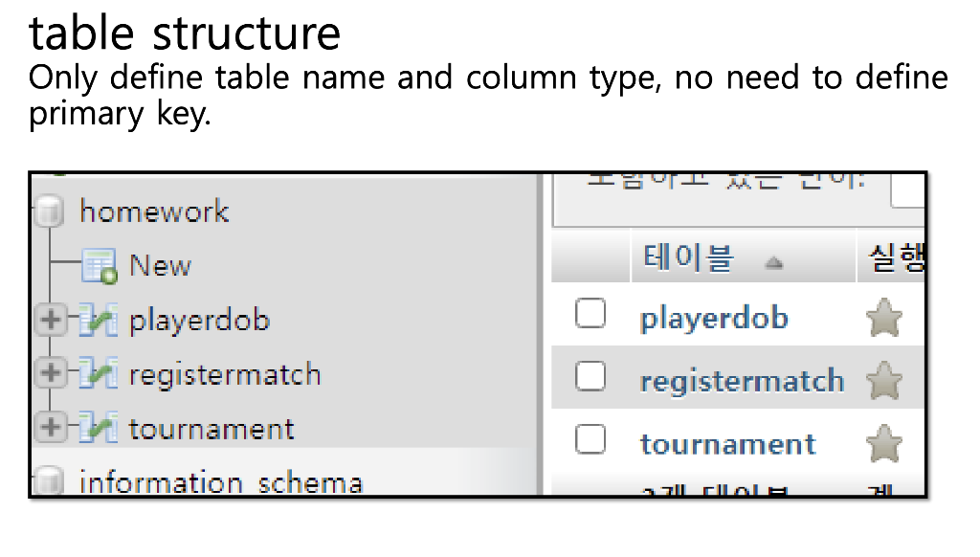Check the tournament row checkbox
Screen dimensions: 980x557
pos(590,439)
